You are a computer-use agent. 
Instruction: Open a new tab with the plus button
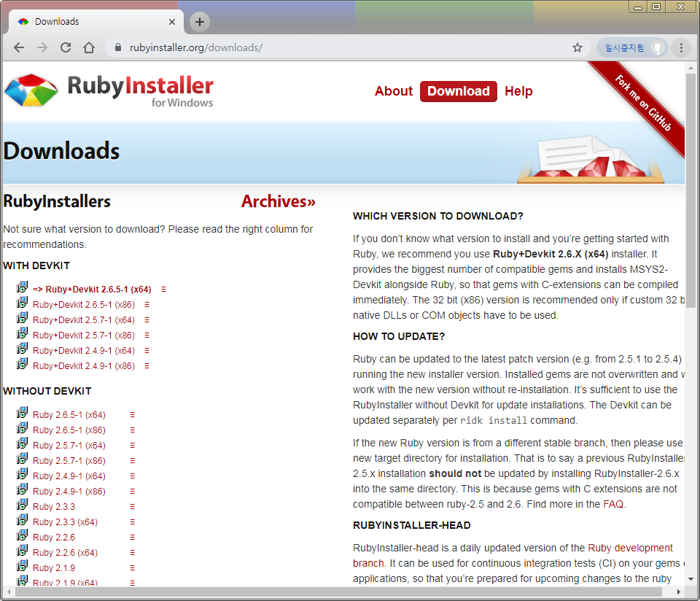tap(200, 21)
